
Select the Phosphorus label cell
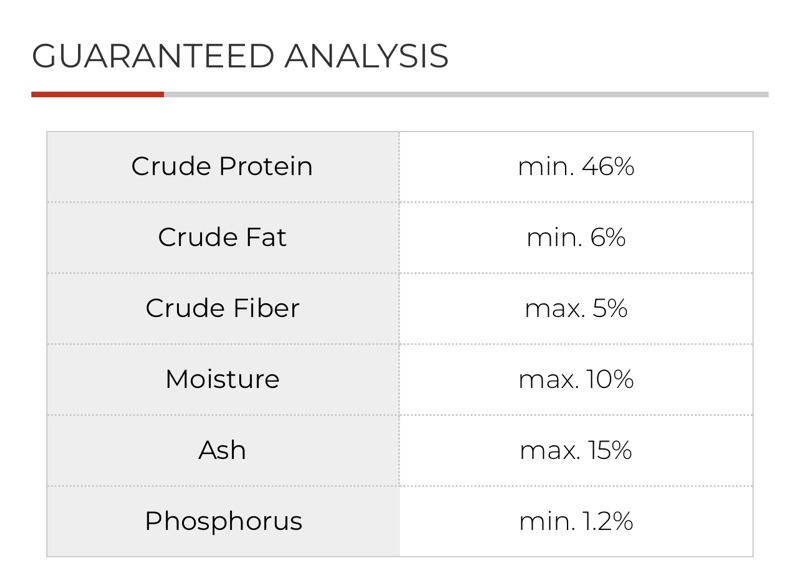click(223, 521)
